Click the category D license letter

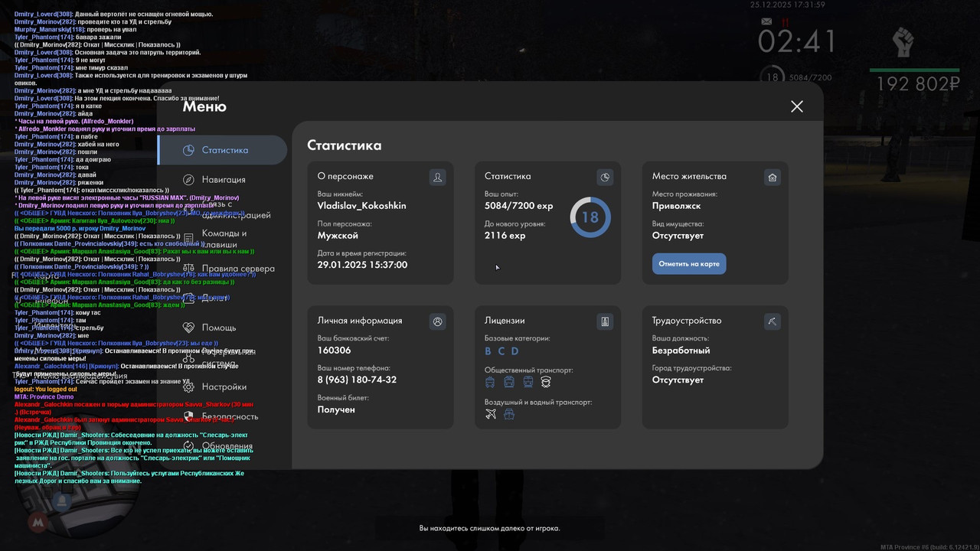[x=514, y=351]
